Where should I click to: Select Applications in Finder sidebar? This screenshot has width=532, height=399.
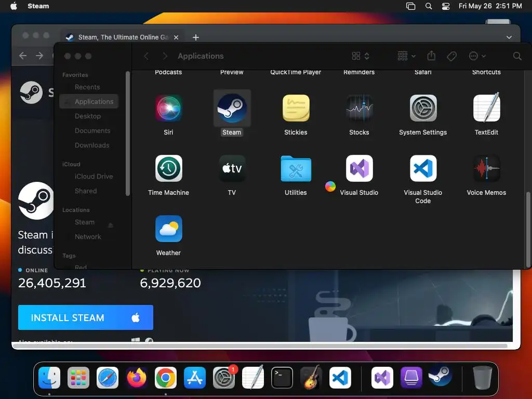click(89, 101)
